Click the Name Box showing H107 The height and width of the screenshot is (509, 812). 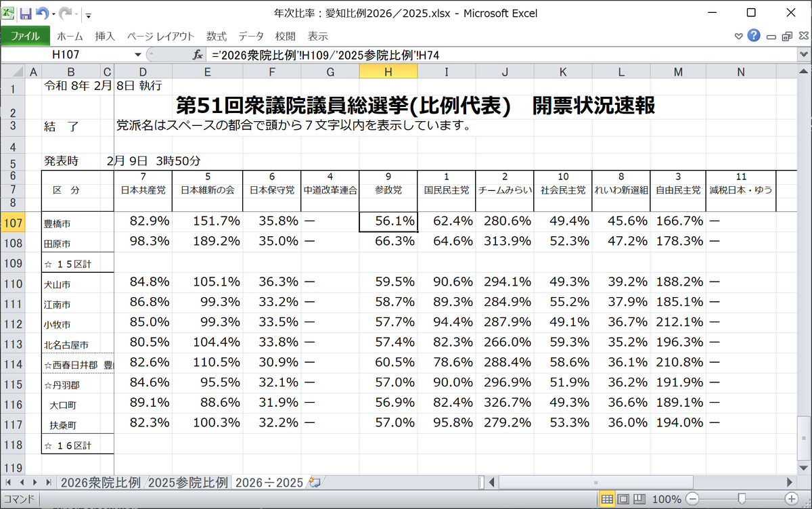(x=66, y=54)
